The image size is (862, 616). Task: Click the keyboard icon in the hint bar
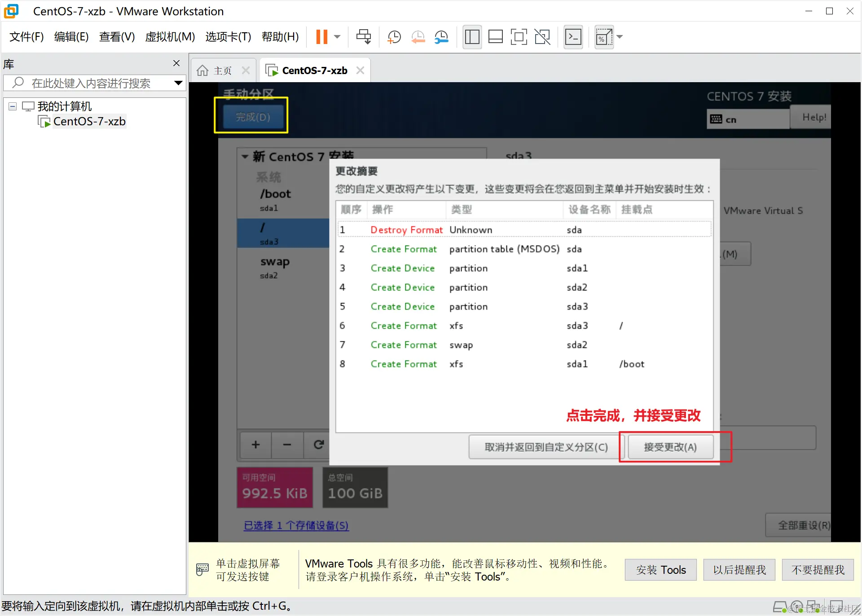click(202, 570)
